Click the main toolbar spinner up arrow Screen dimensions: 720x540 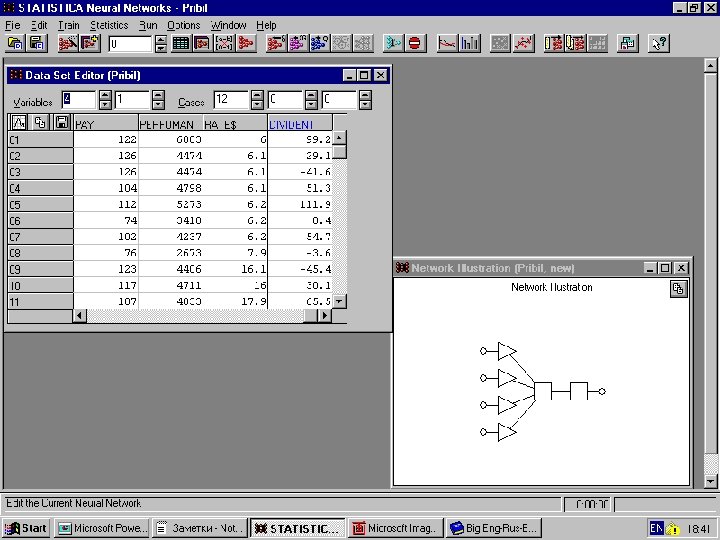point(160,39)
